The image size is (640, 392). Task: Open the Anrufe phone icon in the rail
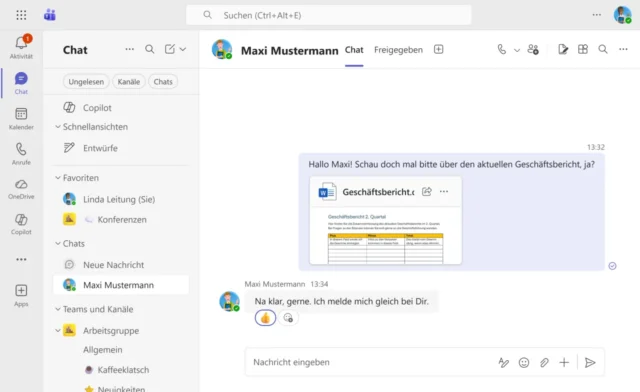click(21, 149)
